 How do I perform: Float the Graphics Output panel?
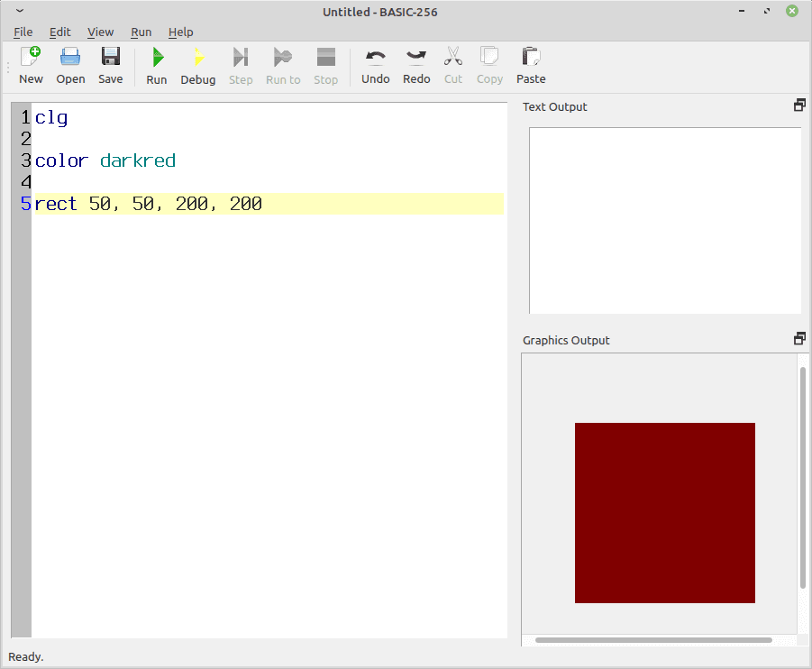click(x=798, y=339)
